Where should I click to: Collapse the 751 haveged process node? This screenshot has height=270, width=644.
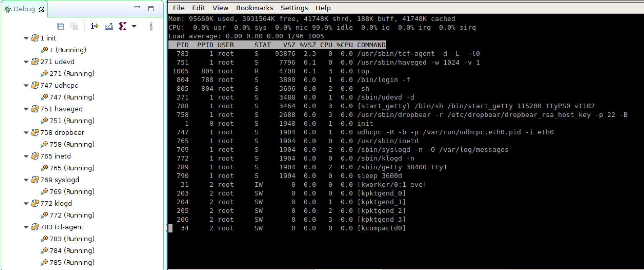point(26,109)
